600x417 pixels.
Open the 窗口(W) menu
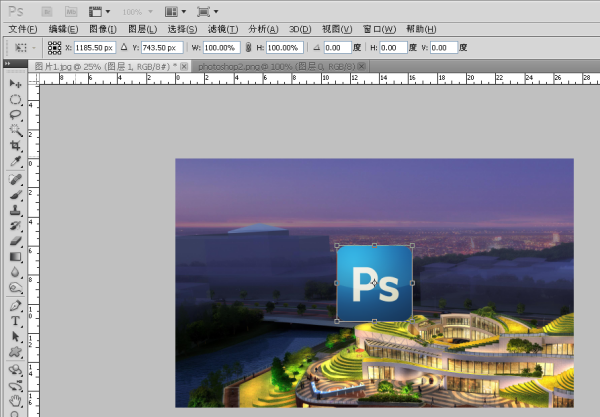click(379, 29)
